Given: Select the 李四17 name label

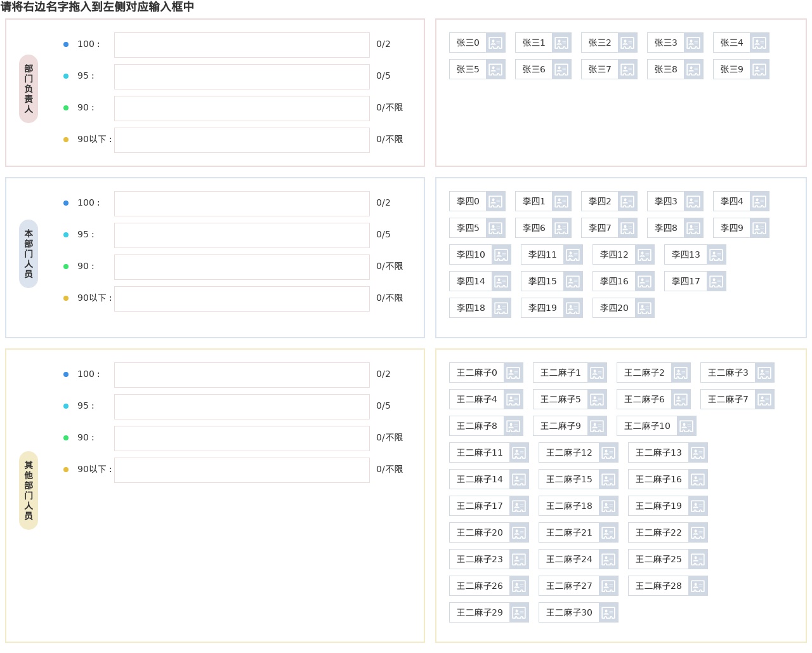Looking at the screenshot, I should [686, 282].
